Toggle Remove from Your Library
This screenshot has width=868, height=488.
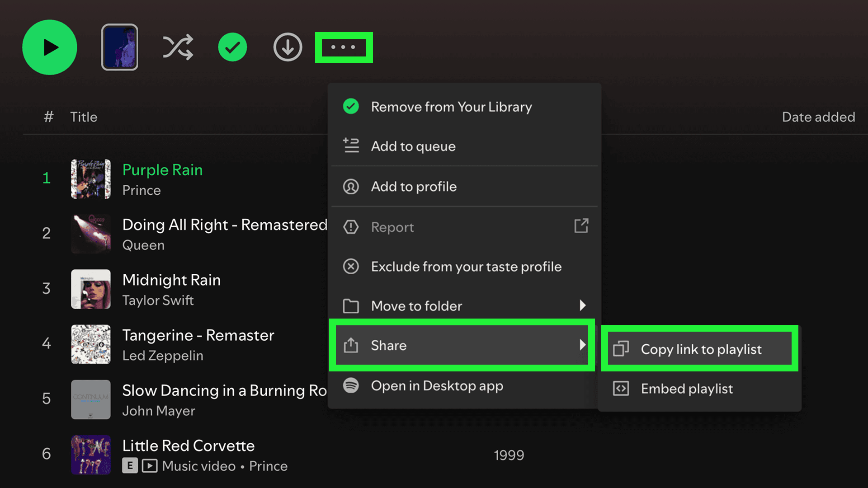tap(451, 107)
